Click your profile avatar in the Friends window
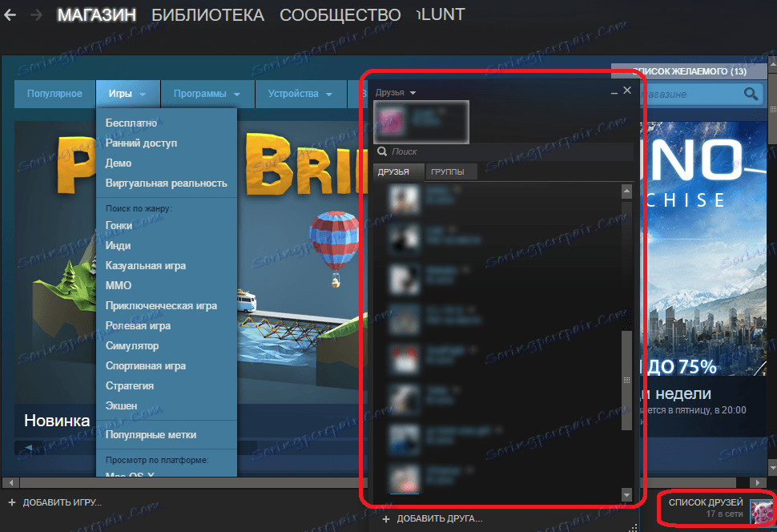 (x=390, y=121)
